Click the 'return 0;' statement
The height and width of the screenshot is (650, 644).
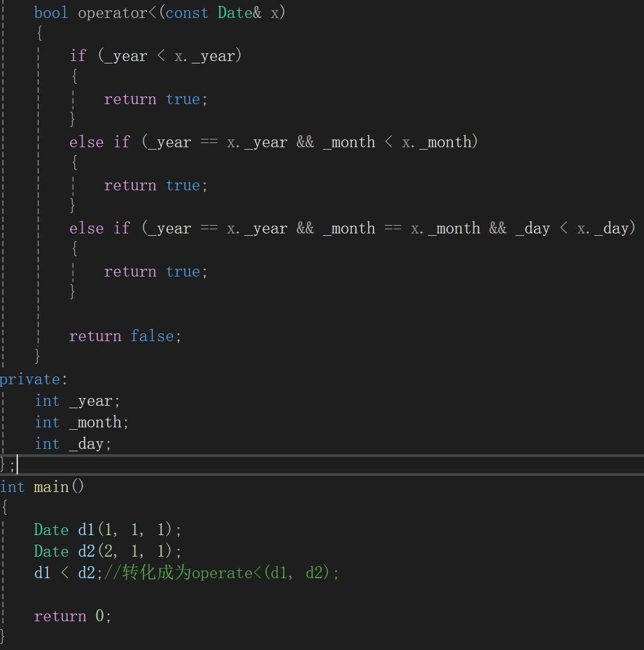pyautogui.click(x=72, y=616)
